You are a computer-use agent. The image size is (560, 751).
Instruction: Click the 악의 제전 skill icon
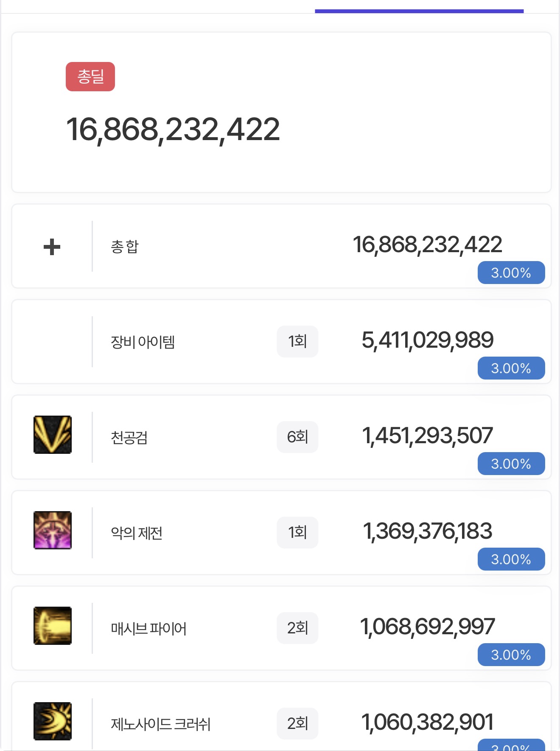click(x=53, y=530)
